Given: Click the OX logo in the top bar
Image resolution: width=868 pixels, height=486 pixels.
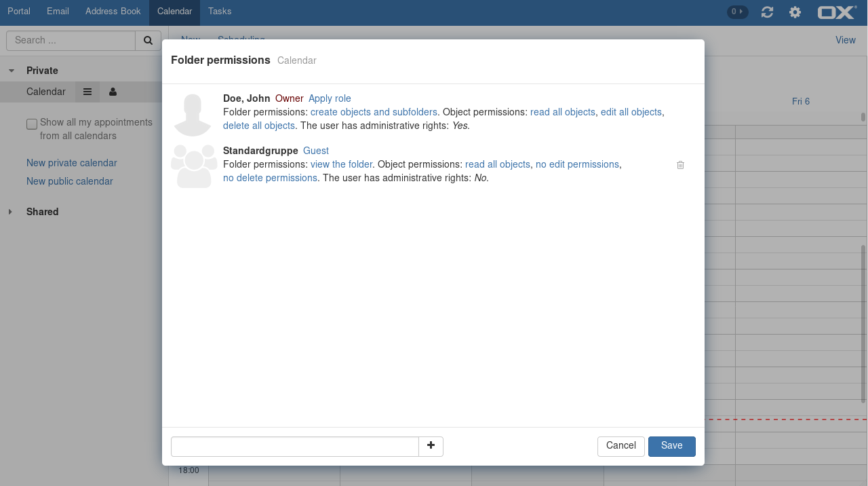Looking at the screenshot, I should [x=837, y=12].
